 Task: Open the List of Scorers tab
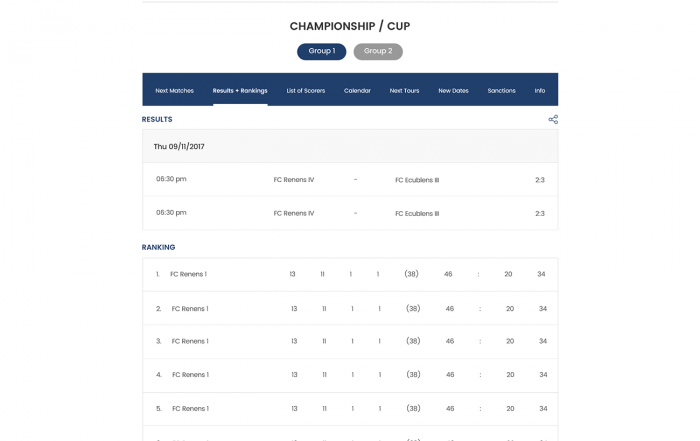(x=306, y=91)
